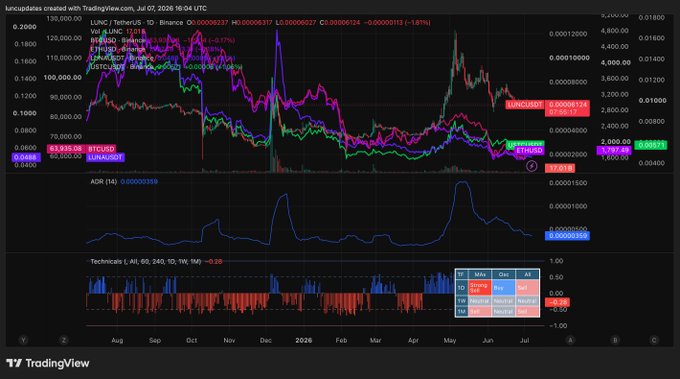Click the purple LUNAUSDT series label
This screenshot has height=379, width=680.
click(105, 157)
